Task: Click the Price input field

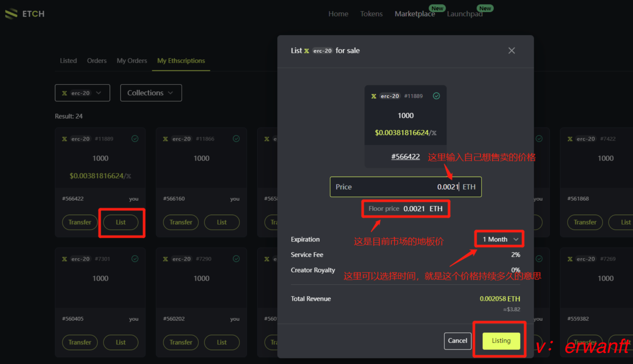Action: pos(406,187)
